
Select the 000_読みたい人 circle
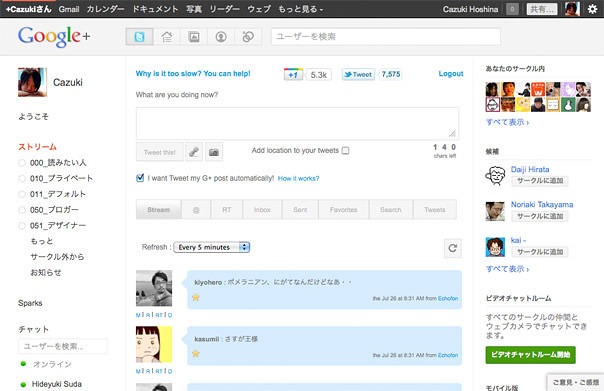(58, 163)
